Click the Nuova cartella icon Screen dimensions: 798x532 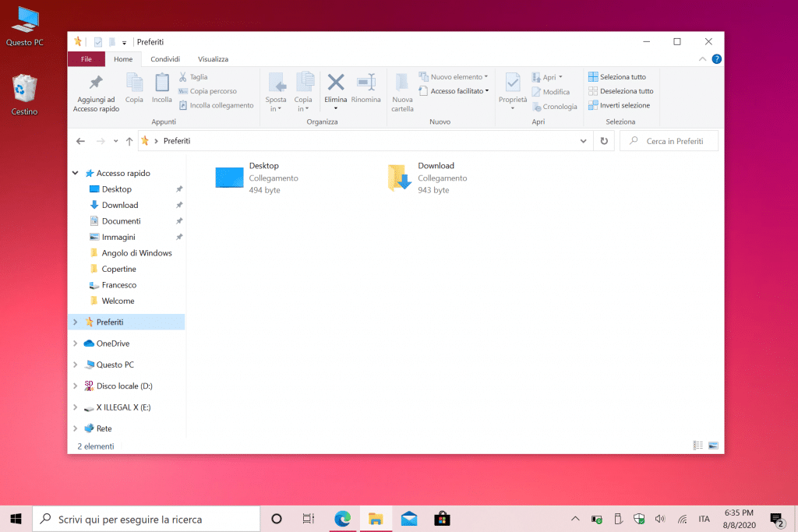tap(402, 83)
